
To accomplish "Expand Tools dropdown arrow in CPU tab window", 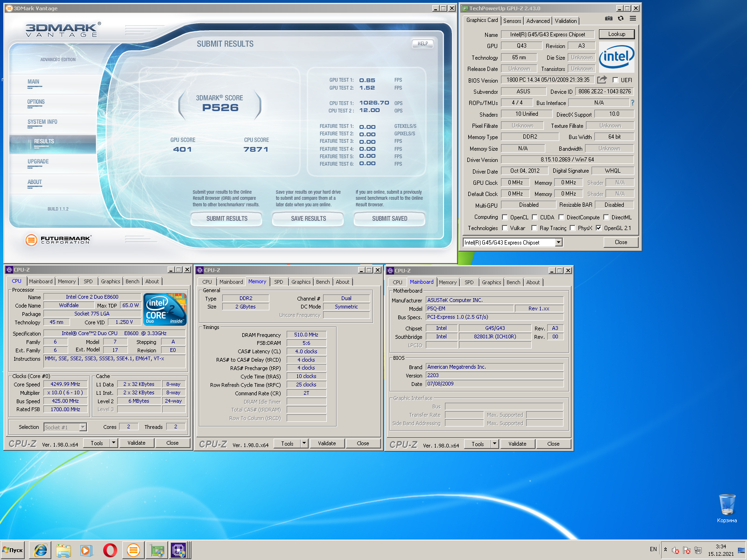I will pos(113,443).
